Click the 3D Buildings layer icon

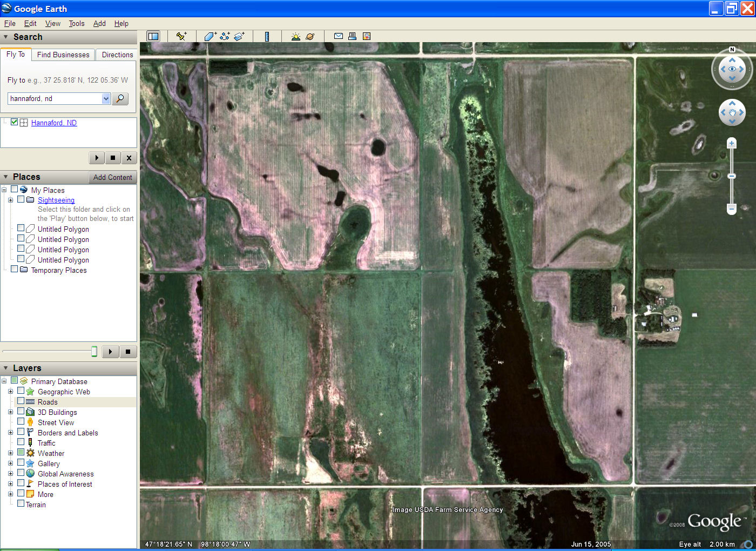pos(30,412)
